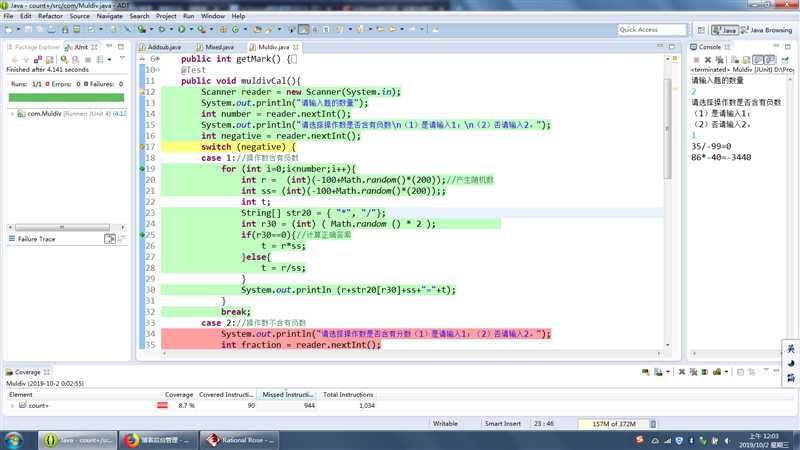Toggle Mark Occurrences in toolbar
The height and width of the screenshot is (450, 800).
[304, 29]
